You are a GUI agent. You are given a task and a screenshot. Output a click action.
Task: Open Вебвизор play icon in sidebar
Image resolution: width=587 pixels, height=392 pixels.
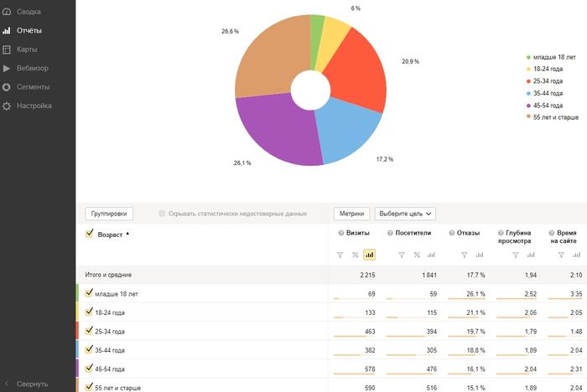tap(7, 68)
